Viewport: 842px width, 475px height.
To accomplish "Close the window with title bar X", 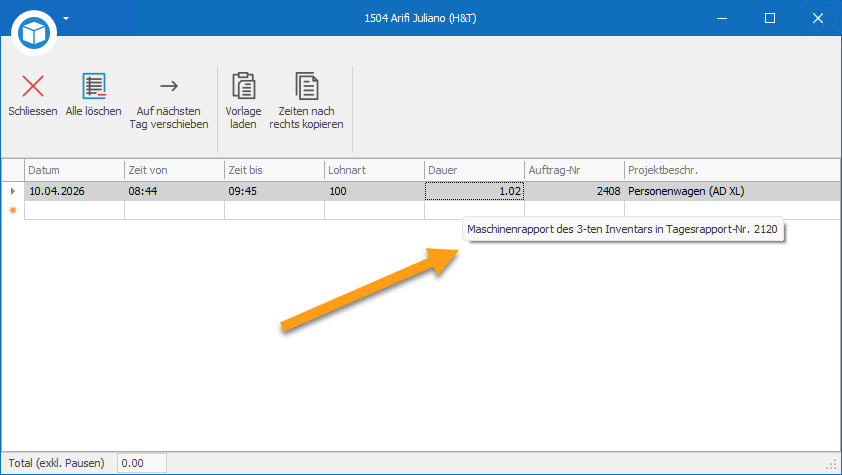I will point(818,18).
